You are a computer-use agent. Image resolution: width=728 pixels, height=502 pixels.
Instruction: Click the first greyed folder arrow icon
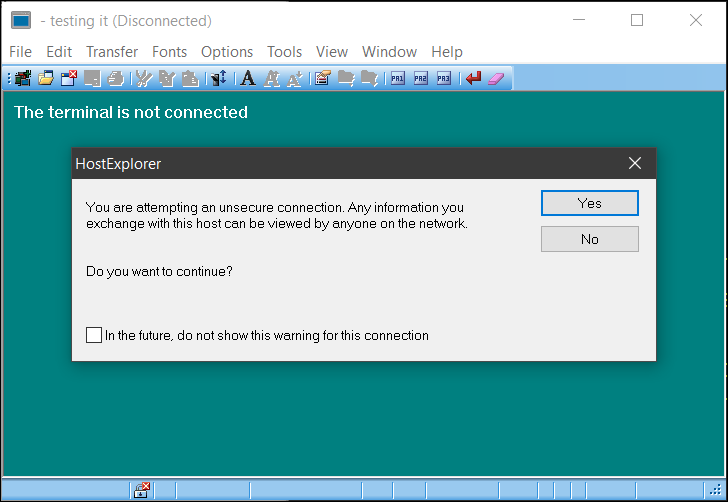[x=346, y=78]
